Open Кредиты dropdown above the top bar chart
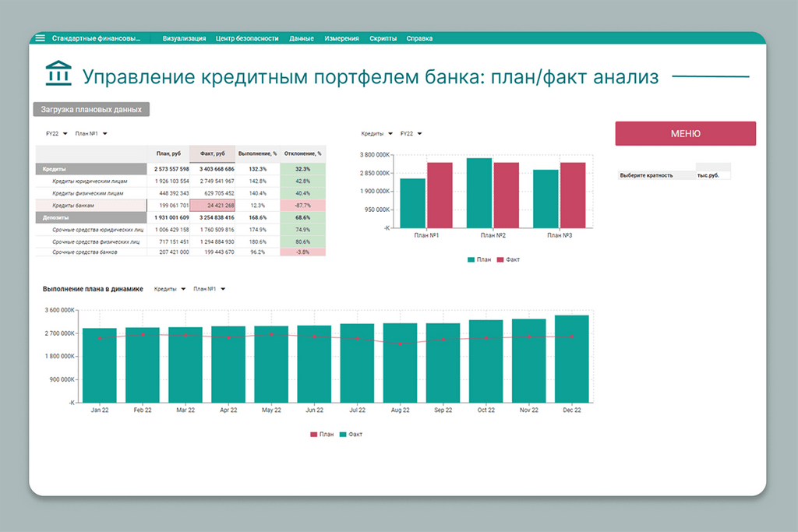Image resolution: width=798 pixels, height=532 pixels. [x=377, y=133]
